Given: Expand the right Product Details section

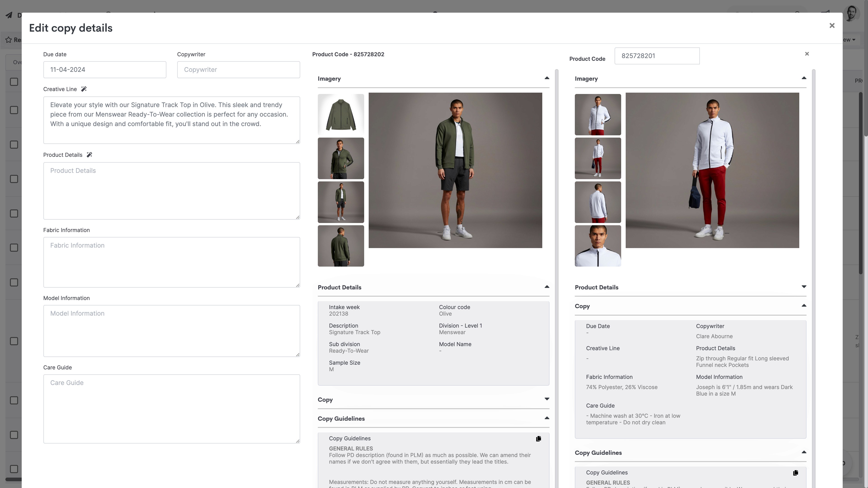Looking at the screenshot, I should click(x=804, y=287).
